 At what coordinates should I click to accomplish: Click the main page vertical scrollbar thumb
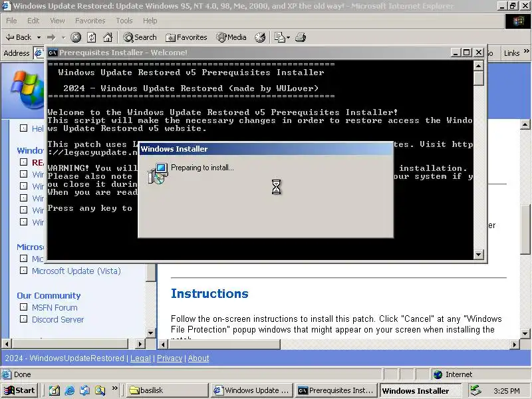pyautogui.click(x=525, y=229)
